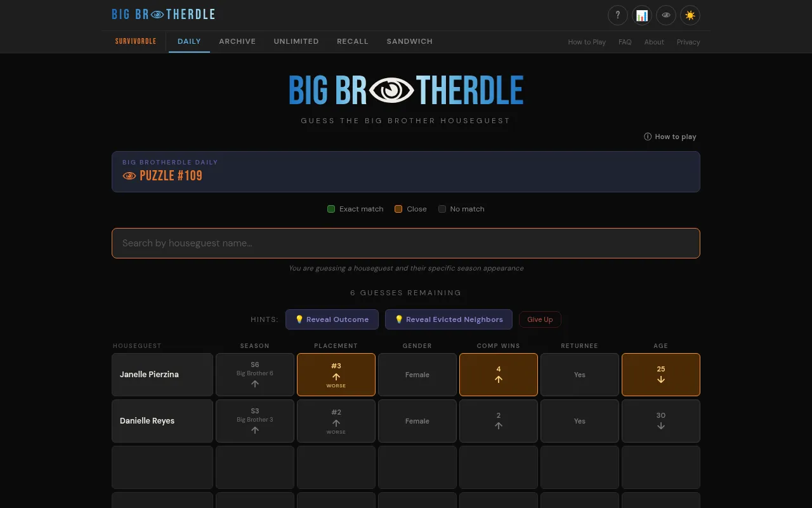
Task: Open the help question mark icon
Action: coord(618,15)
